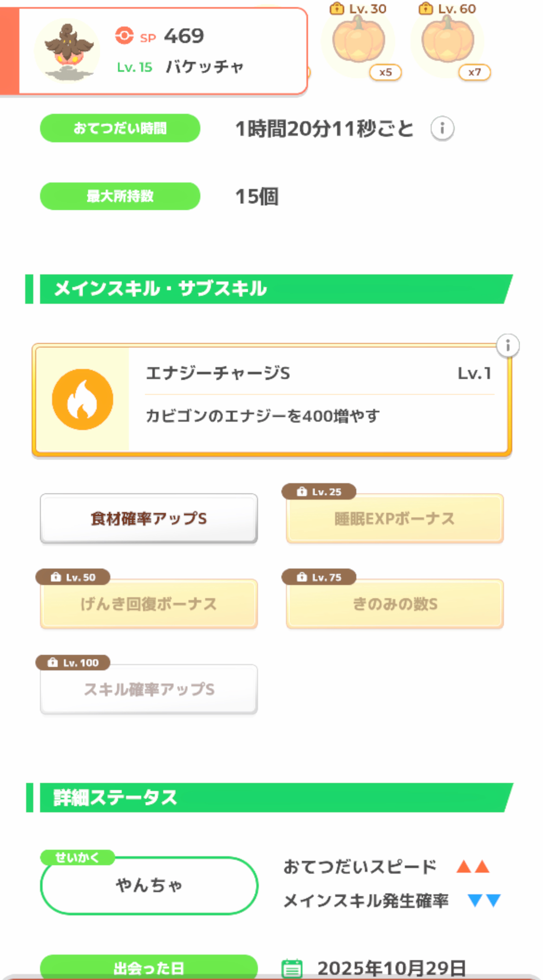Tap the calendar icon by the met date

pos(292,968)
